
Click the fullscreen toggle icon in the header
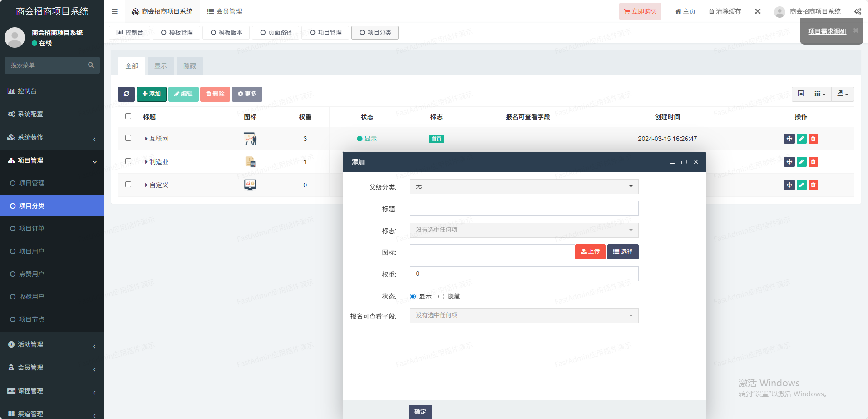pyautogui.click(x=758, y=11)
